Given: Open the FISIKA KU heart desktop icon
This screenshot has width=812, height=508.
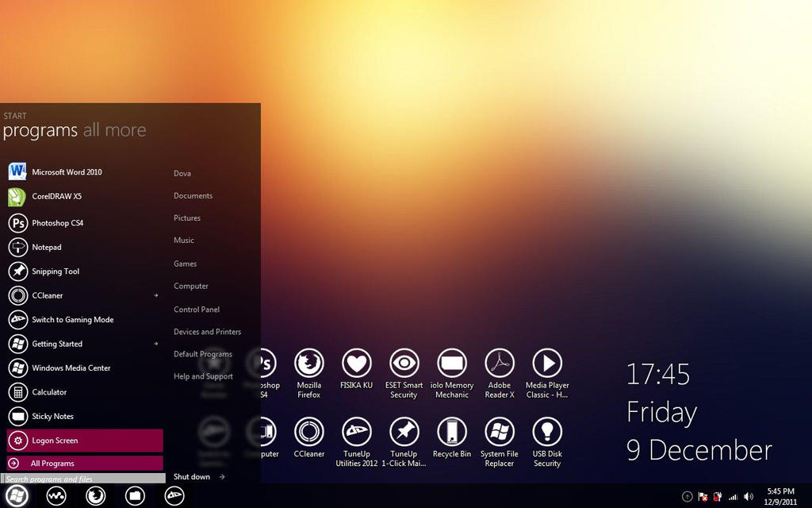Looking at the screenshot, I should [356, 369].
